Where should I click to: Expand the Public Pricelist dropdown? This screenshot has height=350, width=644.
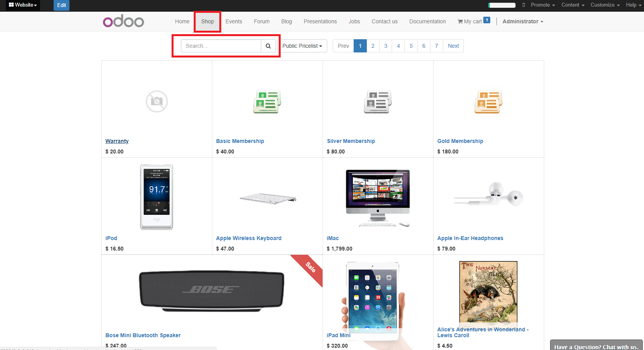[x=302, y=46]
